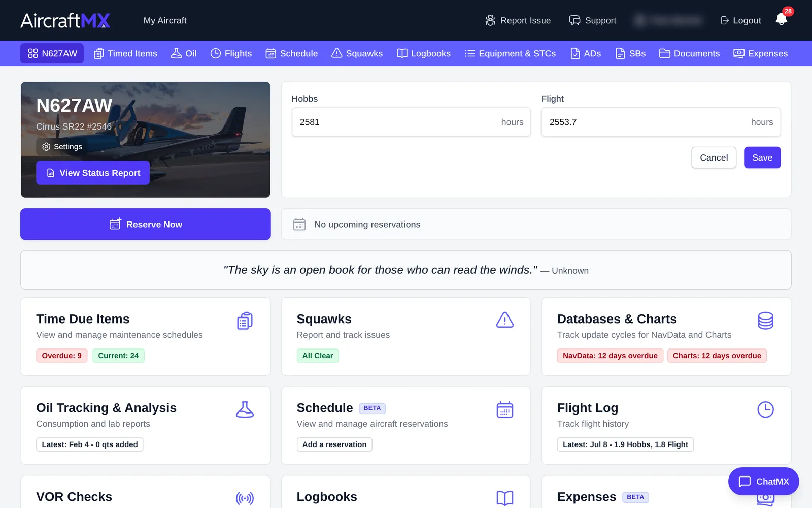Open the notifications bell
The image size is (812, 508).
click(x=782, y=19)
